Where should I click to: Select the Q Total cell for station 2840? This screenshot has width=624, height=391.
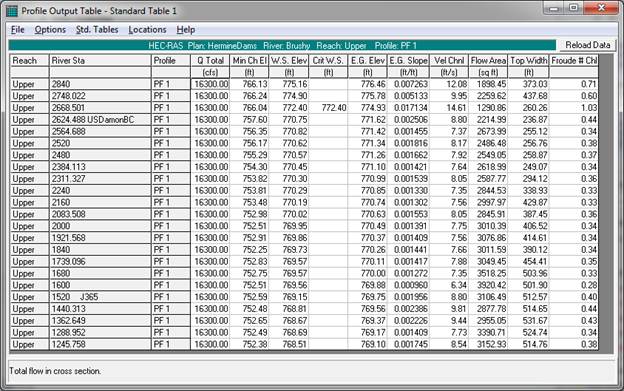pyautogui.click(x=210, y=84)
